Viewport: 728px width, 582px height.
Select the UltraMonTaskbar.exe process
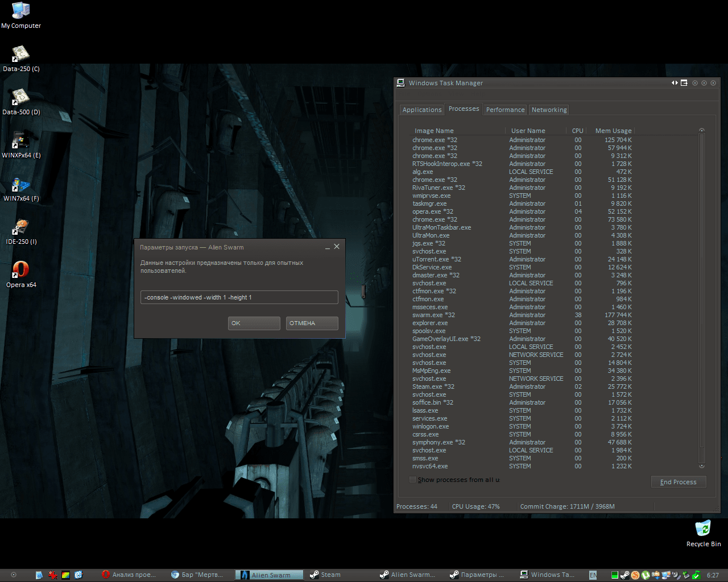522,227
